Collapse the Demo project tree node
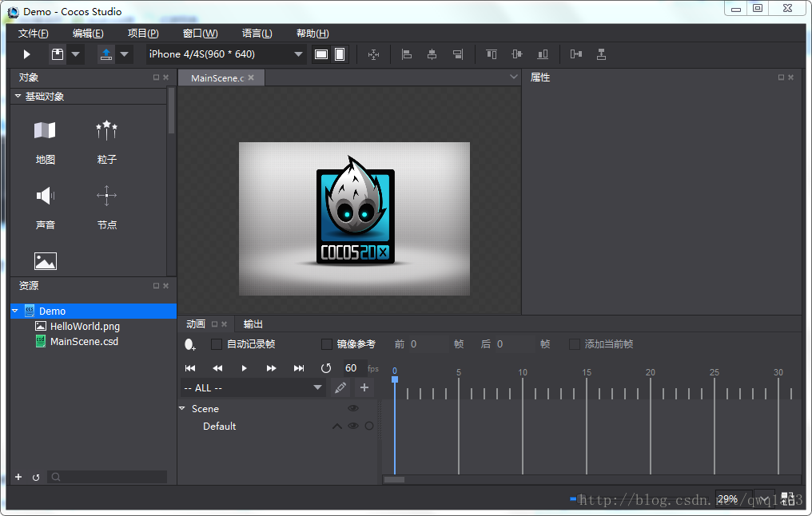Screen dimensions: 812x516 tap(15, 311)
